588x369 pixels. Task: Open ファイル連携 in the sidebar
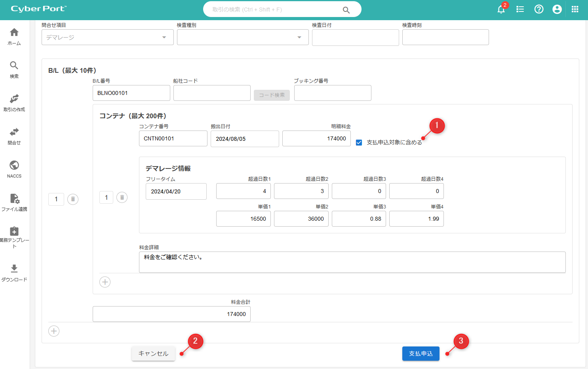point(14,202)
